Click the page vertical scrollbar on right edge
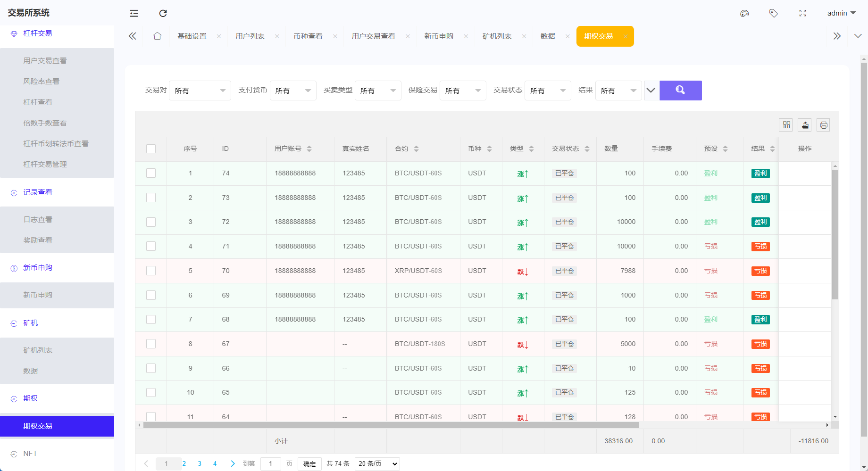The width and height of the screenshot is (868, 471). pos(864,250)
